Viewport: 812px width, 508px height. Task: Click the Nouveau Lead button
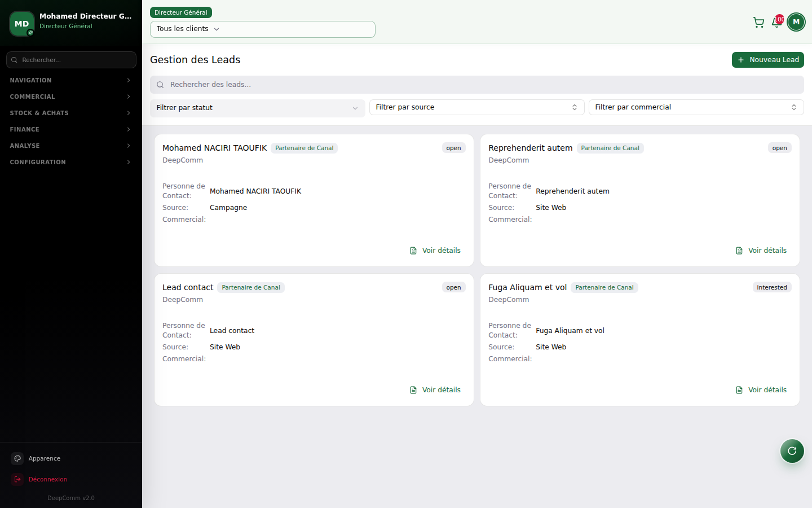pyautogui.click(x=767, y=60)
